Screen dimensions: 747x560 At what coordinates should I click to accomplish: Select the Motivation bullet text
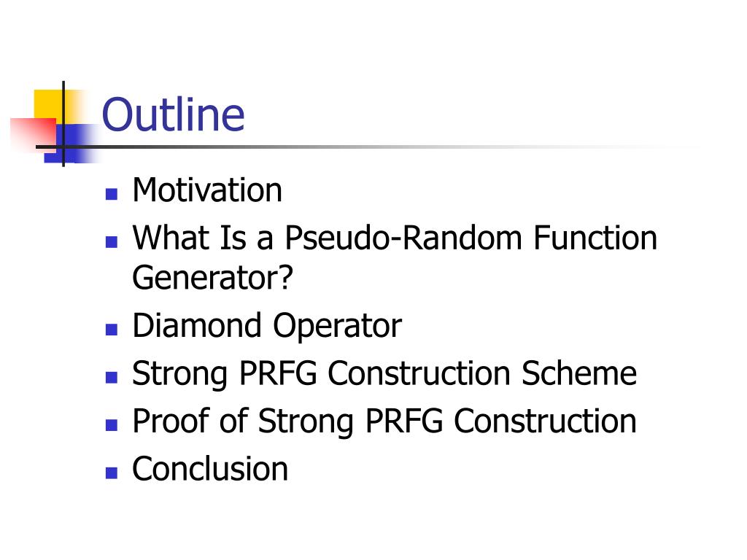point(207,190)
